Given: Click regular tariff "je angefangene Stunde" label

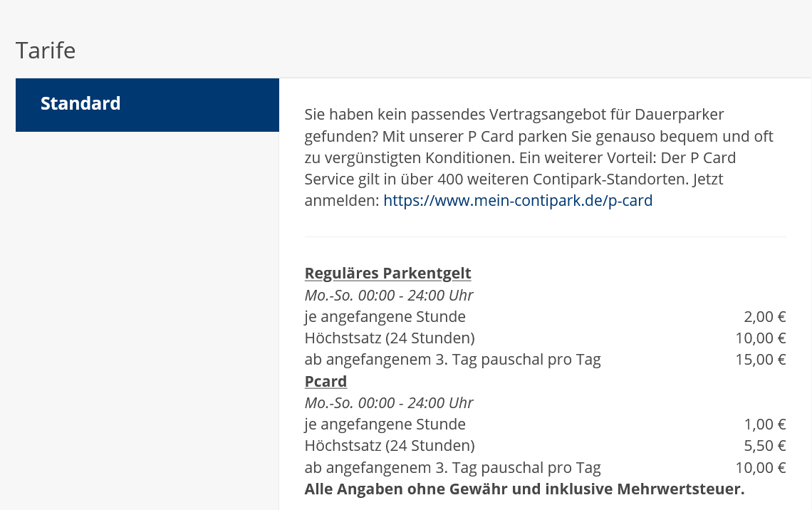Looking at the screenshot, I should (385, 317).
